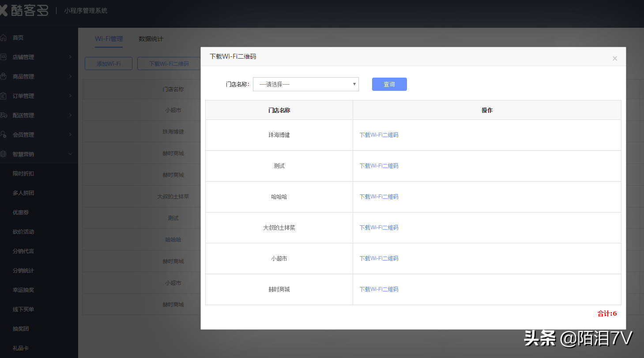Open 砍价活动 submenu item

point(23,232)
